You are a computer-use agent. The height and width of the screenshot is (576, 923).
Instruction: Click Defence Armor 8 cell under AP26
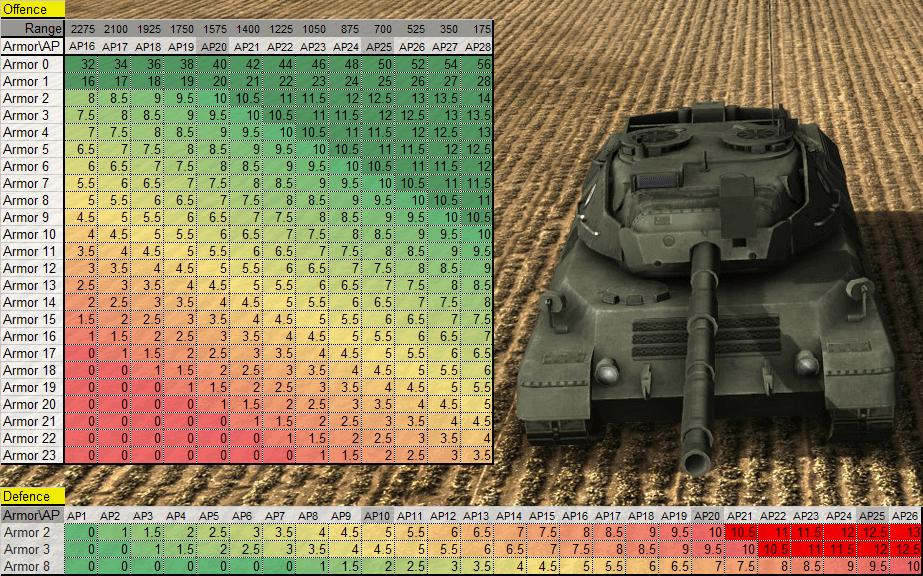pos(905,567)
